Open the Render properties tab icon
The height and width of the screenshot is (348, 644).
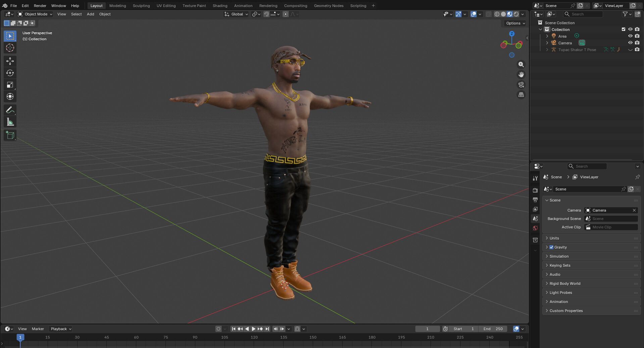point(535,190)
